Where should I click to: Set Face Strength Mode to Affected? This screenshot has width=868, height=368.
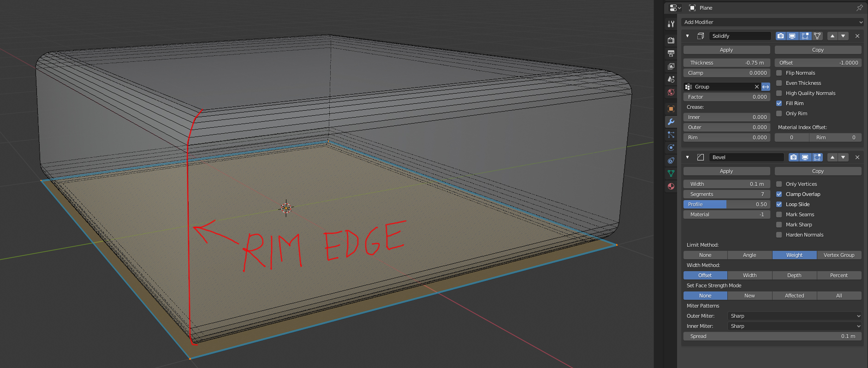coord(794,296)
